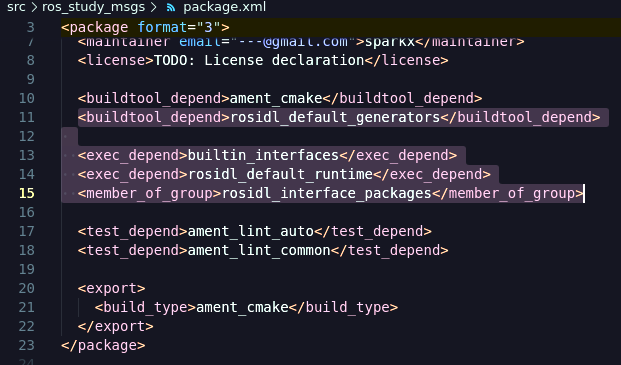Click on 'rosidl_default_generators' text

[335, 117]
